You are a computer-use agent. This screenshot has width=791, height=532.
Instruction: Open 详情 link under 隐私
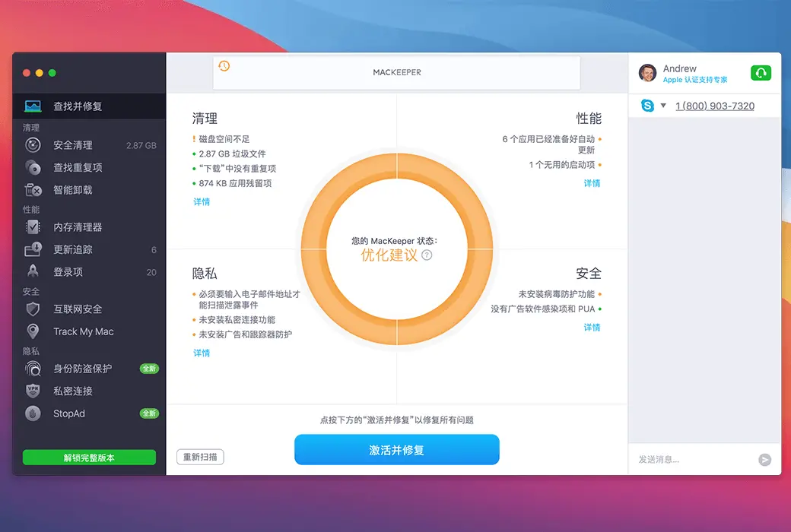(202, 353)
